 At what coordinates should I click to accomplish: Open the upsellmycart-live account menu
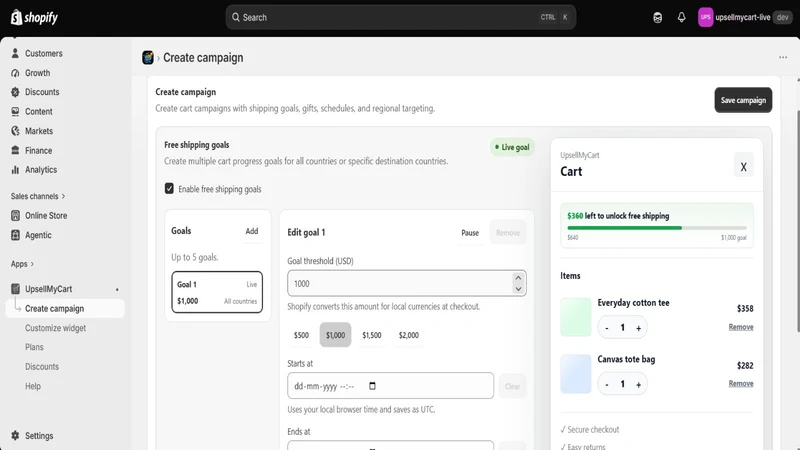tap(744, 17)
